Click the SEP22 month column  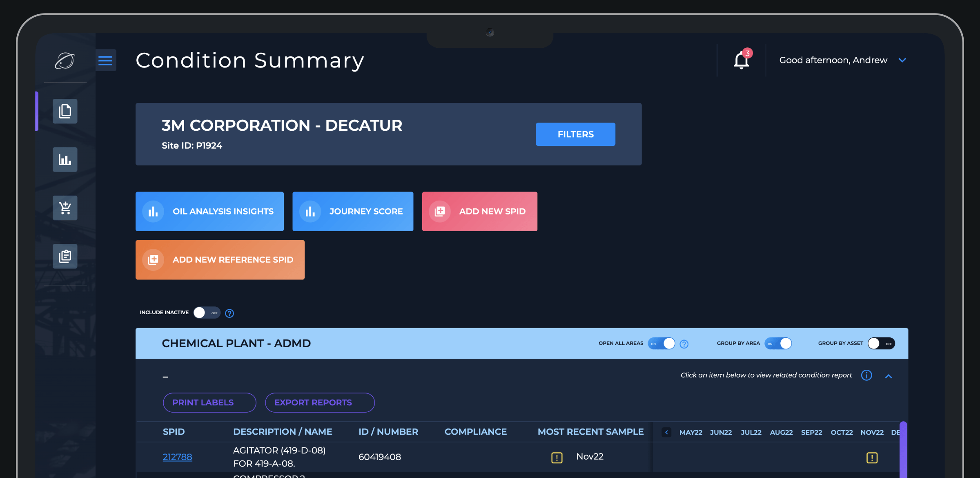(811, 432)
